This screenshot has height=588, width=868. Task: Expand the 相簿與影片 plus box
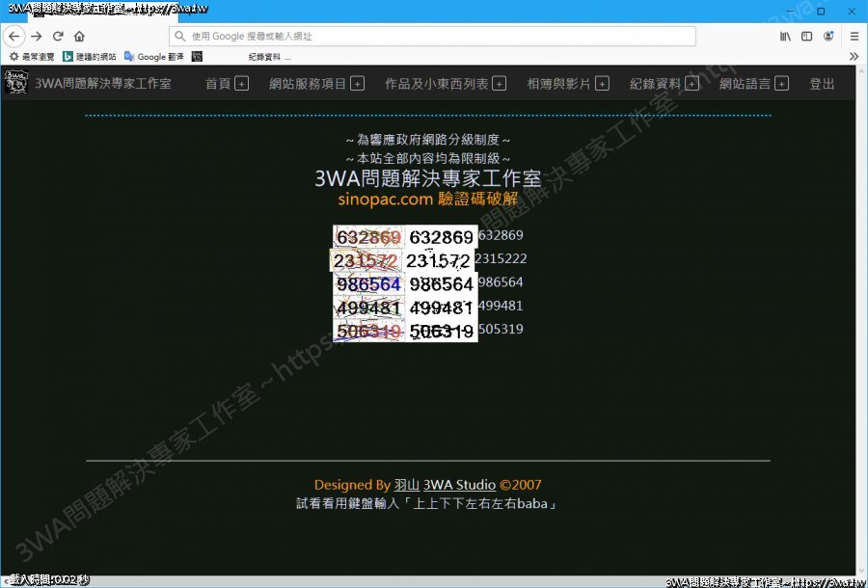[x=602, y=84]
